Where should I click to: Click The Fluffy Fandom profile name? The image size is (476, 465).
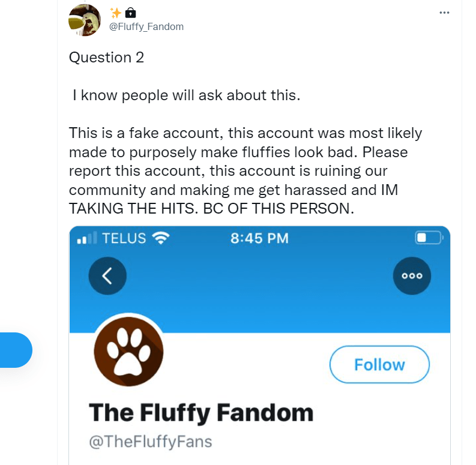tap(201, 412)
